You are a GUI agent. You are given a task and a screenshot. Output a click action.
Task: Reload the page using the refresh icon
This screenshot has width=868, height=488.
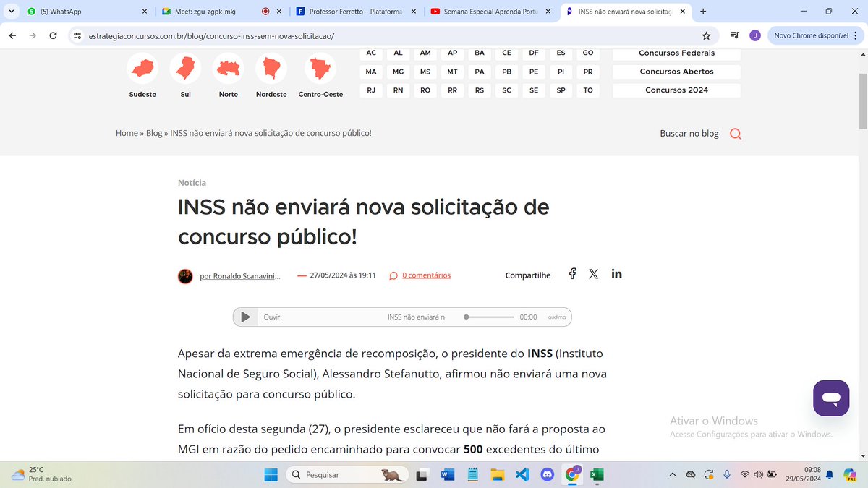53,35
